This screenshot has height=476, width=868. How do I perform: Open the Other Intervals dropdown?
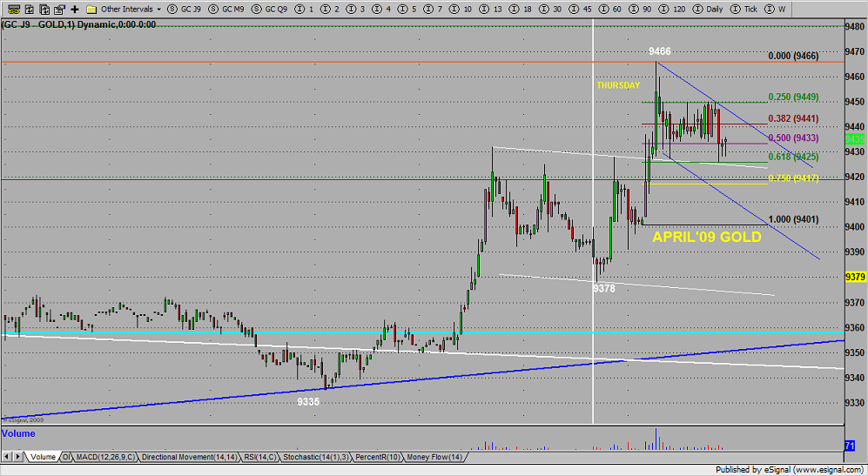(x=131, y=10)
